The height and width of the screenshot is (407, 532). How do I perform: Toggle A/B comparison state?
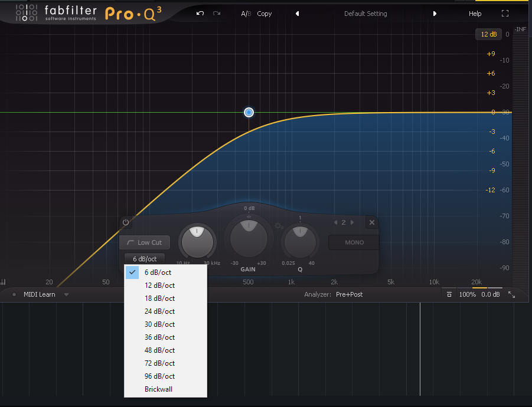pyautogui.click(x=246, y=14)
